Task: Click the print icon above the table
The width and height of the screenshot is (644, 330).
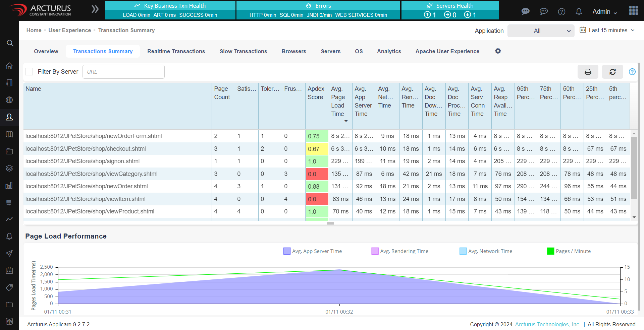Action: [588, 72]
